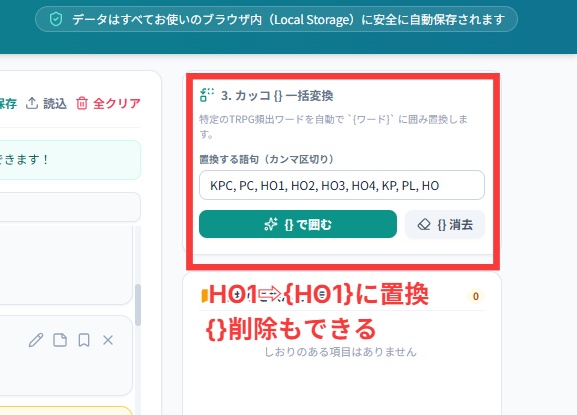The image size is (577, 415).
Task: Click the X delete icon on the card
Action: (108, 340)
